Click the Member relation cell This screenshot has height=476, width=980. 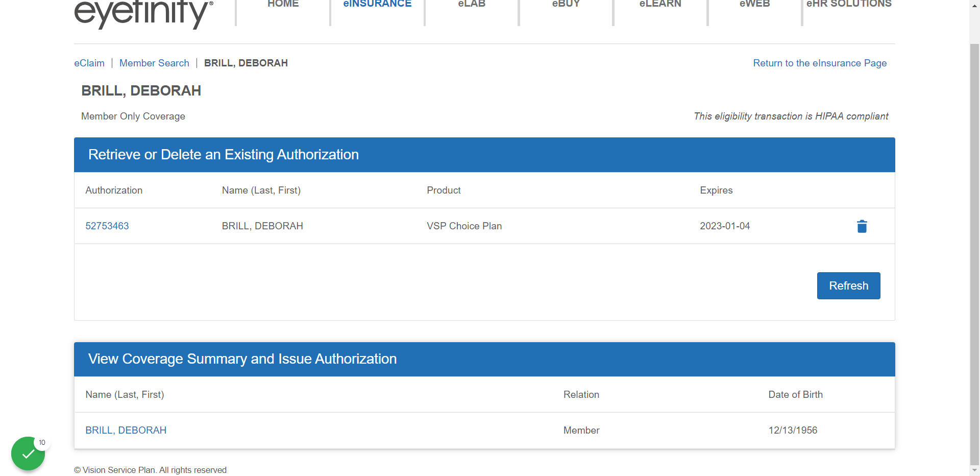tap(581, 430)
